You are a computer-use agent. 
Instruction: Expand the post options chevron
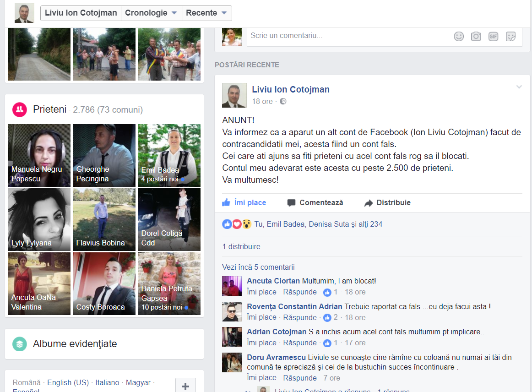519,87
